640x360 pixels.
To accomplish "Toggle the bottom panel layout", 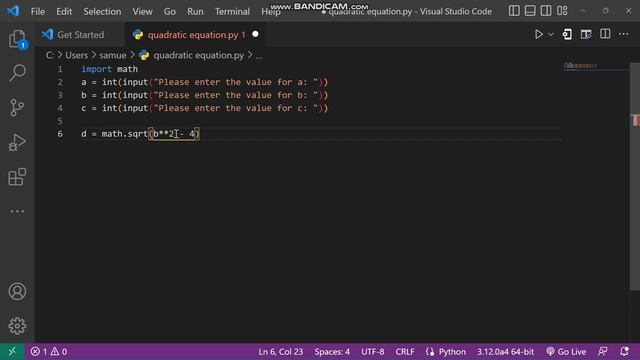I will pyautogui.click(x=530, y=11).
